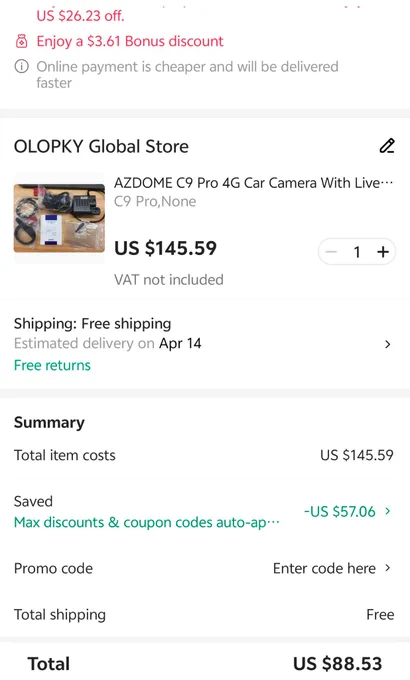Increase quantity with the plus button
The image size is (410, 680).
tap(383, 252)
